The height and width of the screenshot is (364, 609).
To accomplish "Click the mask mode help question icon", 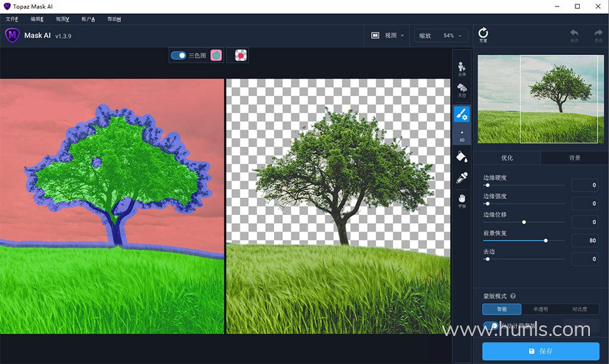I will [x=513, y=296].
